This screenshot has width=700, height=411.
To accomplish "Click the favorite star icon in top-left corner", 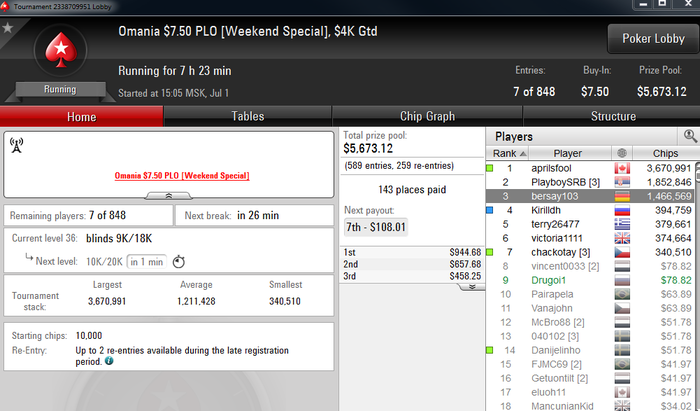I will pyautogui.click(x=7, y=28).
